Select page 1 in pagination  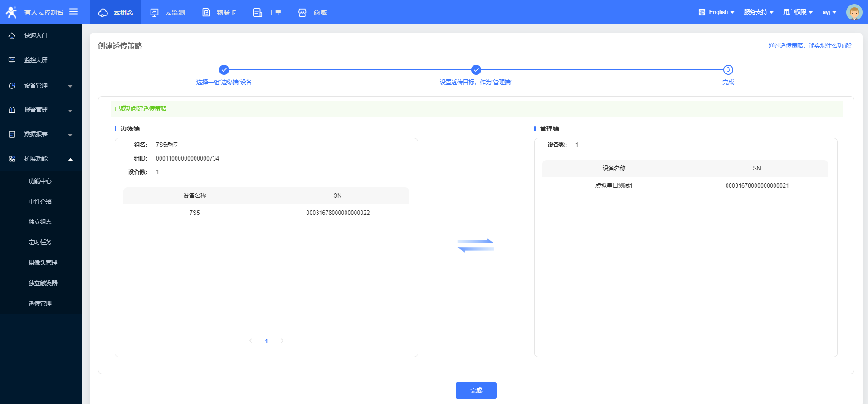266,341
